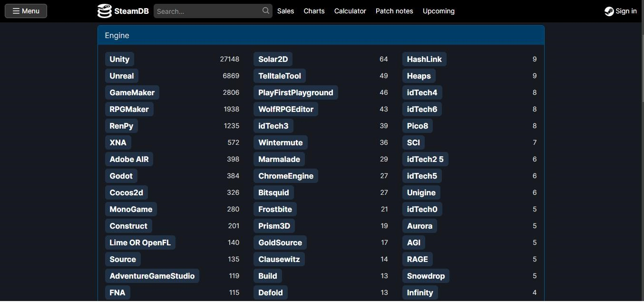Screen dimensions: 644x302
Task: Select the idTech6 engine tag
Action: pyautogui.click(x=422, y=109)
